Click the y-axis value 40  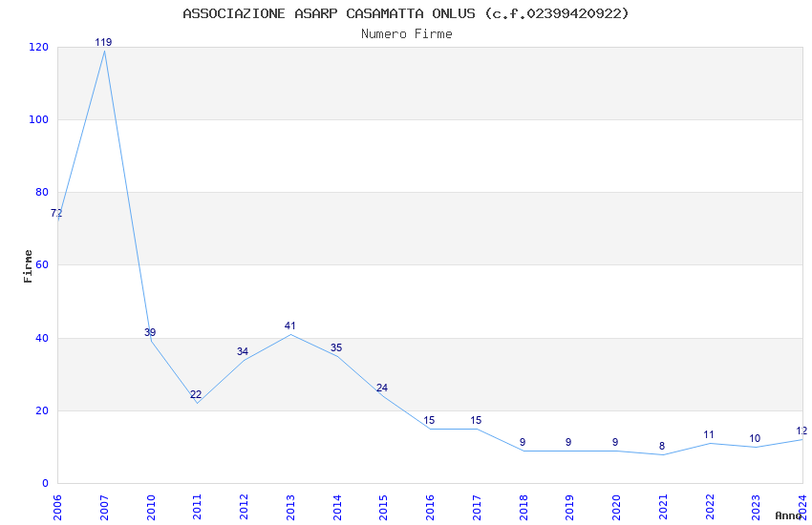(42, 338)
